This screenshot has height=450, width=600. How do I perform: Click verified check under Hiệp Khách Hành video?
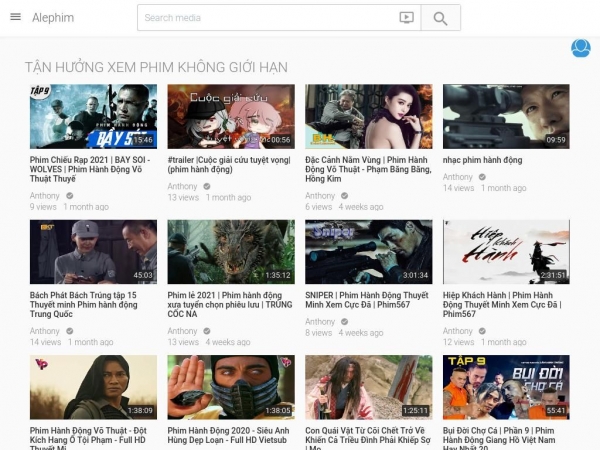click(x=482, y=331)
